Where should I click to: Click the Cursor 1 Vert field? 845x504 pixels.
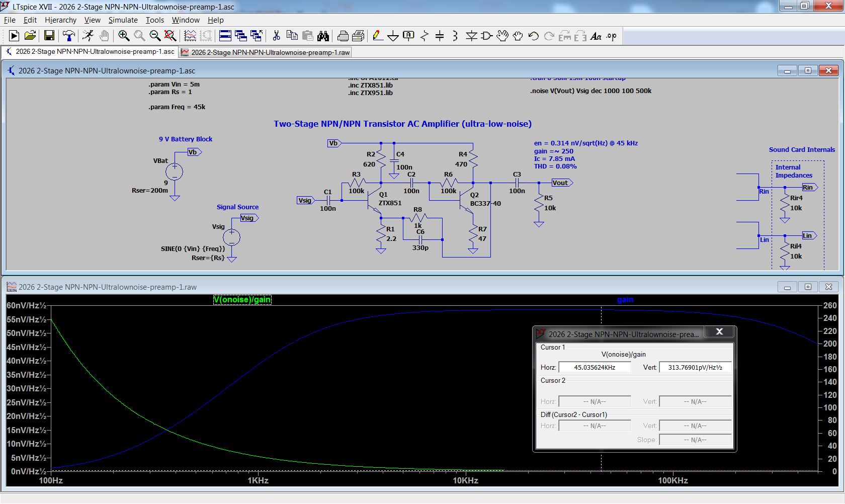[x=695, y=368]
